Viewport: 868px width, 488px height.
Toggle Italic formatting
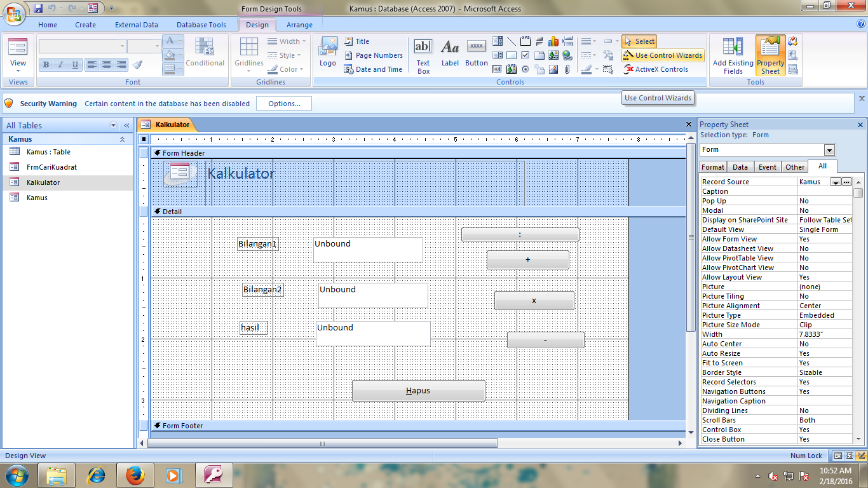pos(60,65)
